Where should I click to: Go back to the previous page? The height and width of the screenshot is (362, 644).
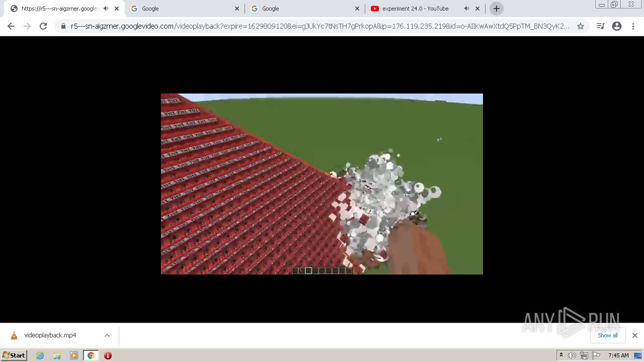click(x=11, y=26)
